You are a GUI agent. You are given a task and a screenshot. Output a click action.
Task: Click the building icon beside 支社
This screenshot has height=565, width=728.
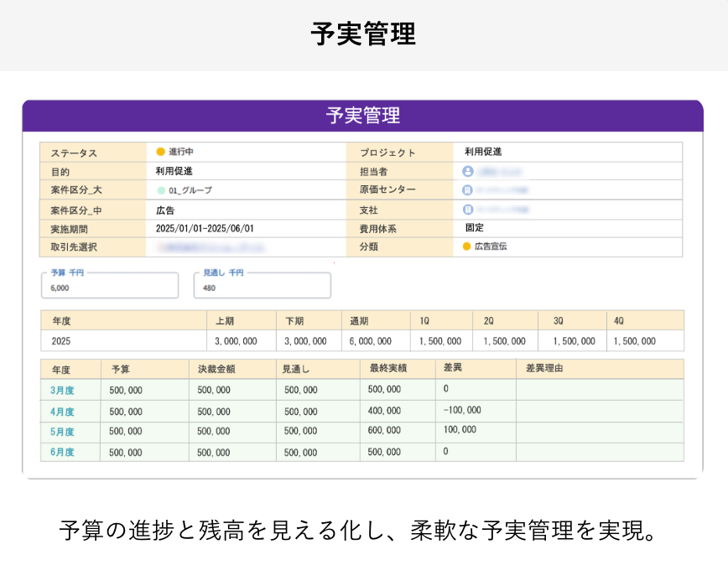pyautogui.click(x=467, y=208)
